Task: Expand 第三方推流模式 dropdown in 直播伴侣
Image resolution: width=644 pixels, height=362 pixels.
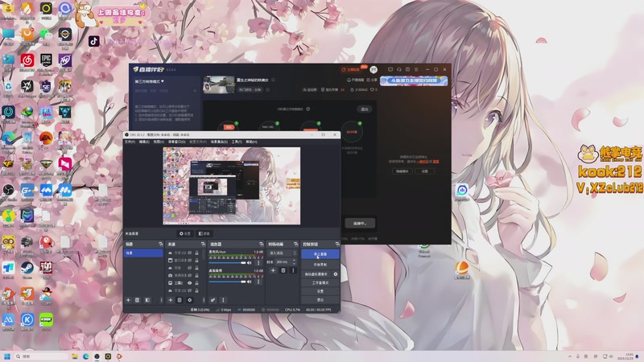Action: pyautogui.click(x=150, y=81)
